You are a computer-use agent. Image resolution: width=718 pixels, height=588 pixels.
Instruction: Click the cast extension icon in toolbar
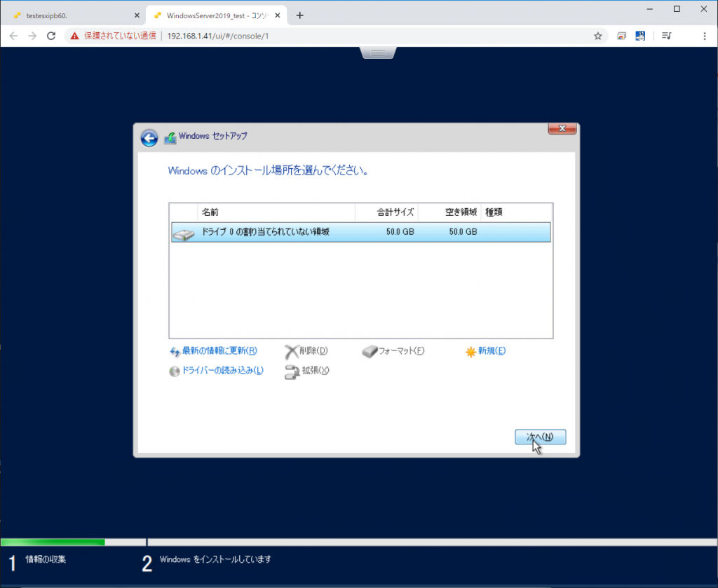pos(621,36)
